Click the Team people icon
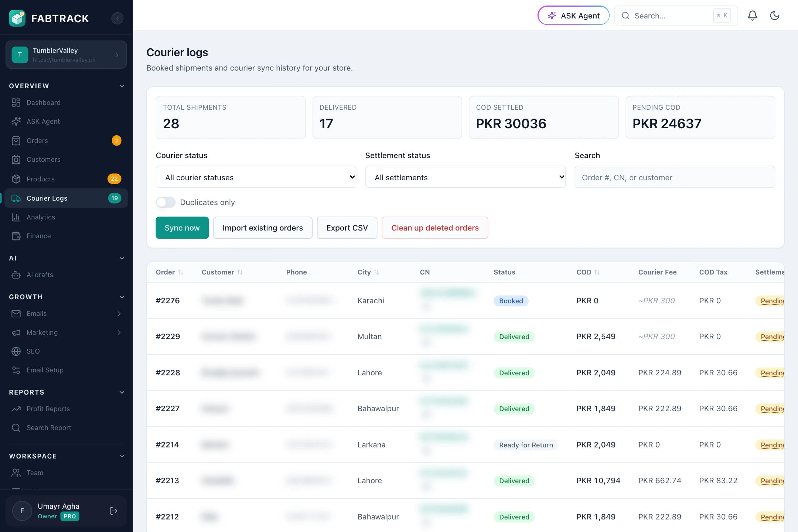Viewport: 798px width, 532px height. tap(16, 473)
